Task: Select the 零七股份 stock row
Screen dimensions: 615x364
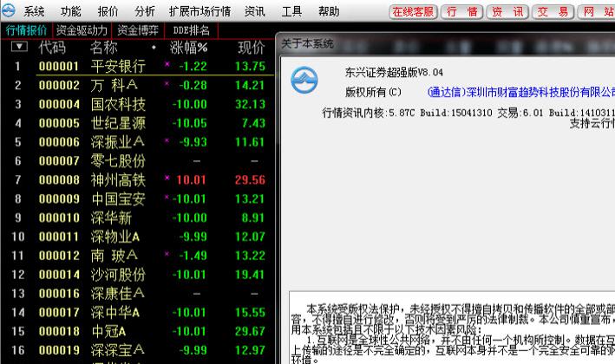Action: click(x=137, y=160)
